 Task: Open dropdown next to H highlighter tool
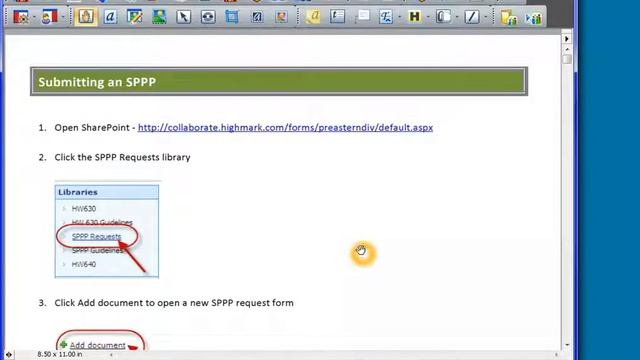click(x=428, y=17)
